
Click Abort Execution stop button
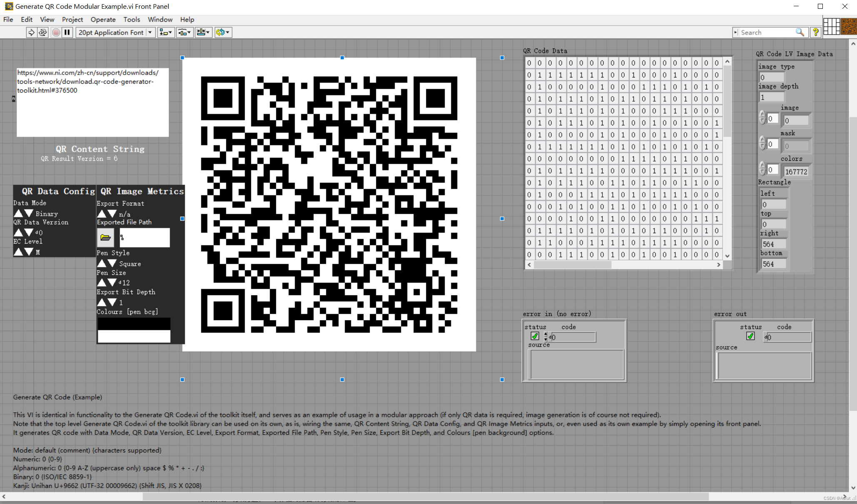tap(56, 32)
